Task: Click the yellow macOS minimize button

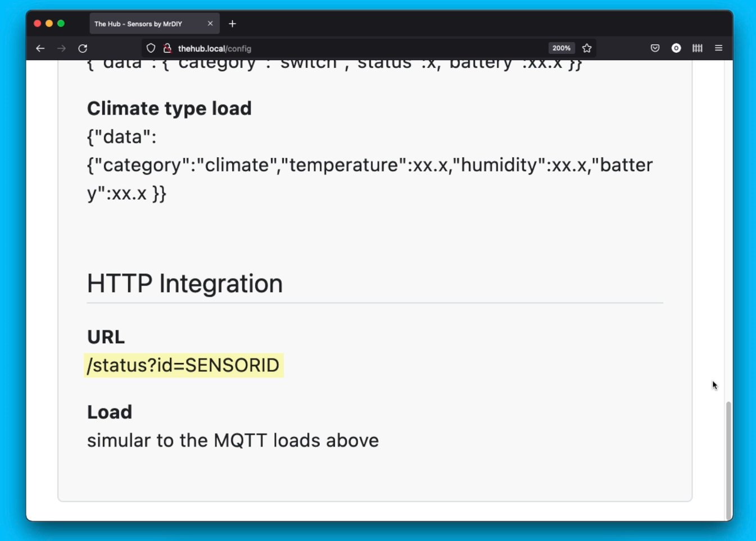Action: point(50,23)
